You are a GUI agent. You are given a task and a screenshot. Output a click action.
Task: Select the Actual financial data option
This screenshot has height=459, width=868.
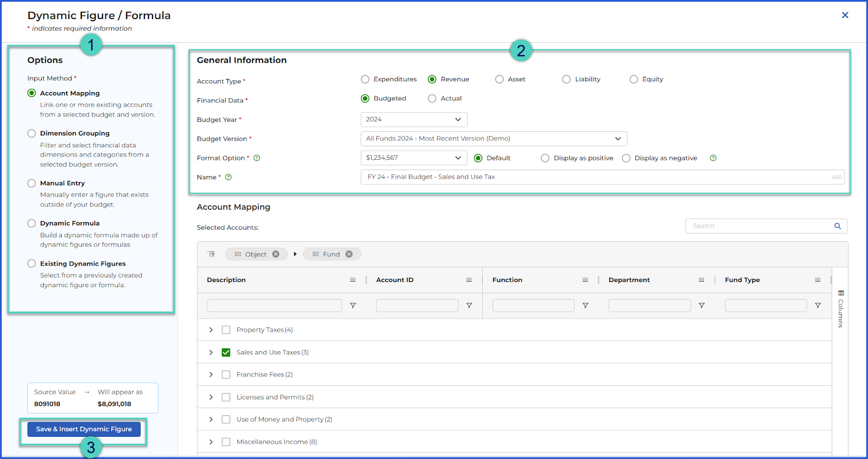pyautogui.click(x=432, y=99)
